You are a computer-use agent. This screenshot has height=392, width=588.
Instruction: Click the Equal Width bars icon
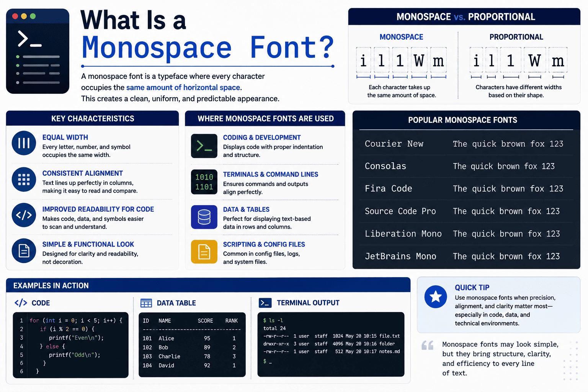[24, 143]
